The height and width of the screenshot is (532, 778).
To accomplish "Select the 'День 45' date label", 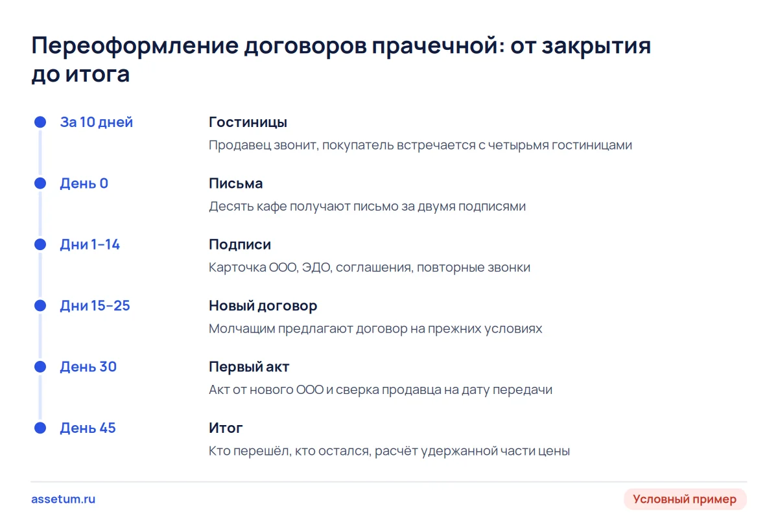I will [88, 428].
